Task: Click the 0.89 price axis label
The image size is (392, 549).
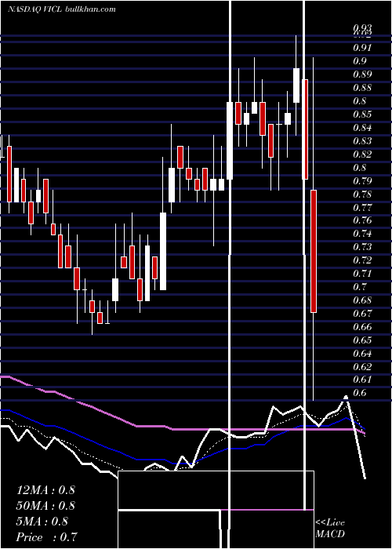Action: pyautogui.click(x=362, y=75)
